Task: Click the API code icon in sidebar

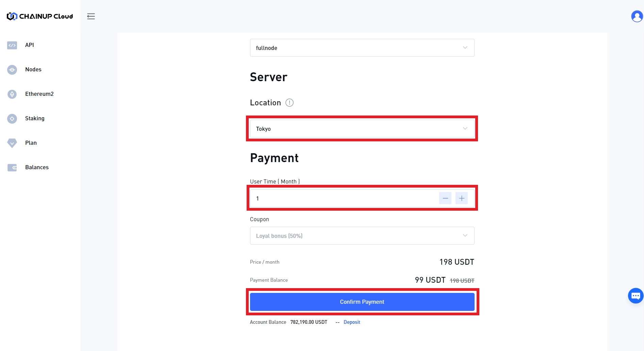Action: point(12,45)
